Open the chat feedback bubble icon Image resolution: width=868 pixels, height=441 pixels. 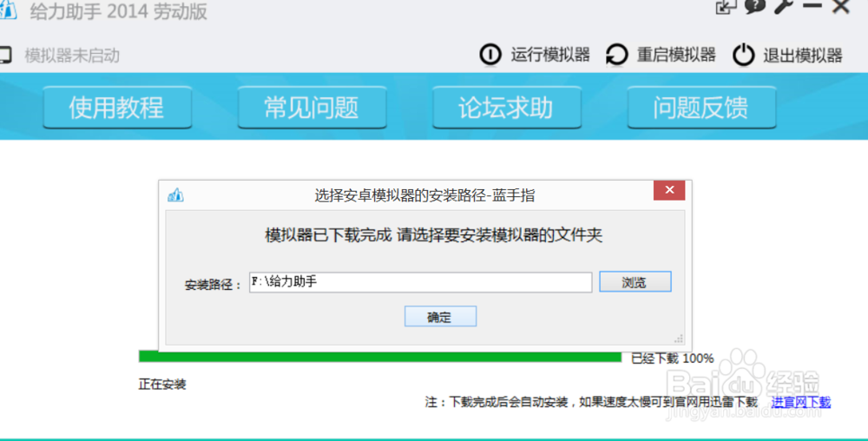[755, 6]
